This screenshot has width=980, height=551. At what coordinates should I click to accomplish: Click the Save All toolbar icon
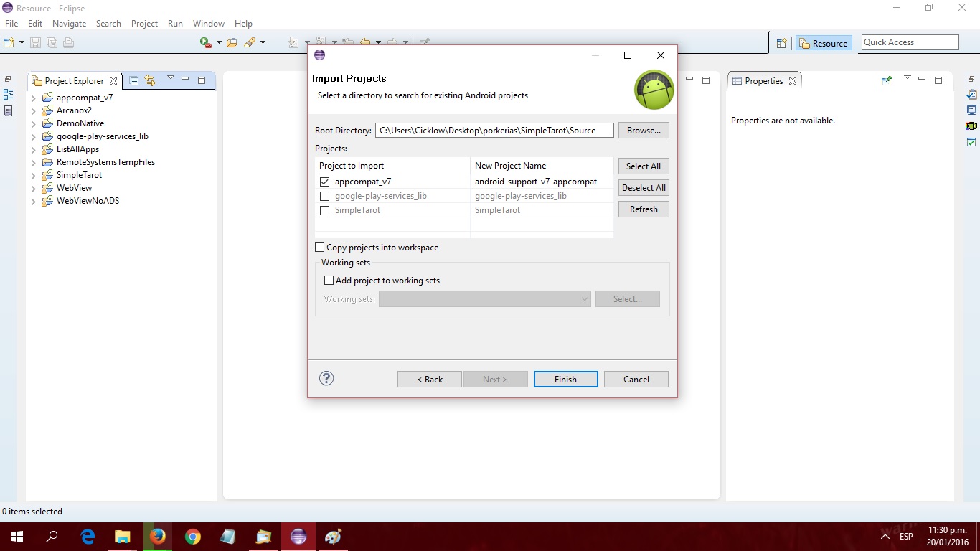tap(52, 43)
